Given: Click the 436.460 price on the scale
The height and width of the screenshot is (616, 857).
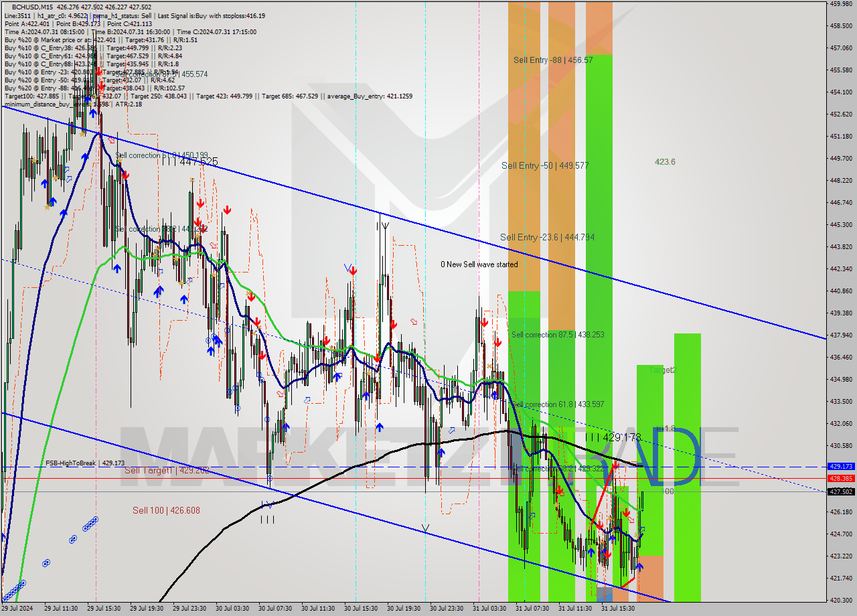Looking at the screenshot, I should point(840,357).
